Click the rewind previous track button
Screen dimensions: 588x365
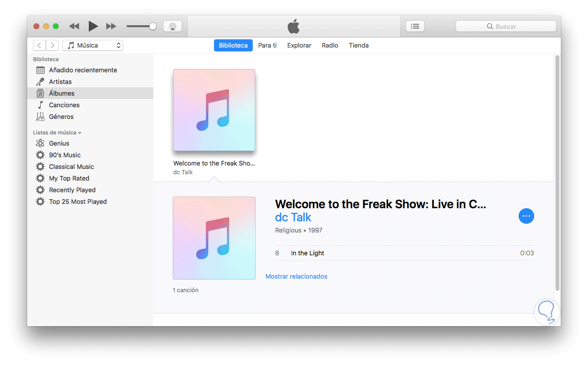(x=74, y=26)
